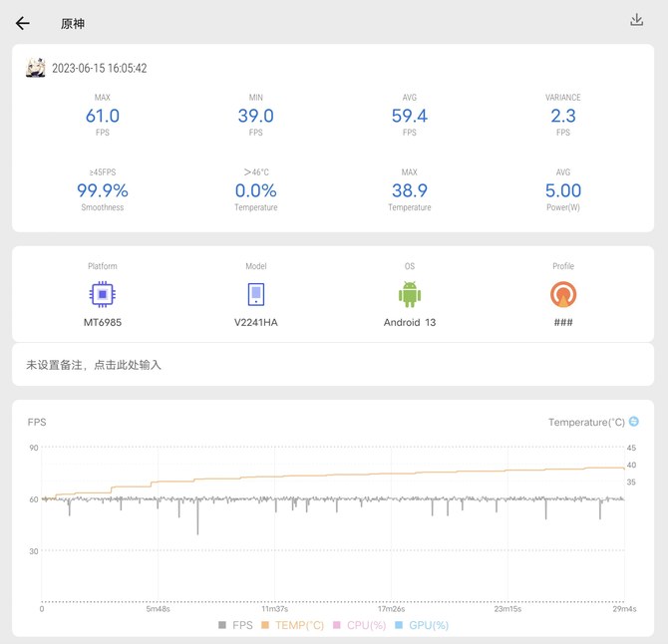The image size is (668, 644).
Task: Click the 11m37s time axis label
Action: tap(275, 609)
